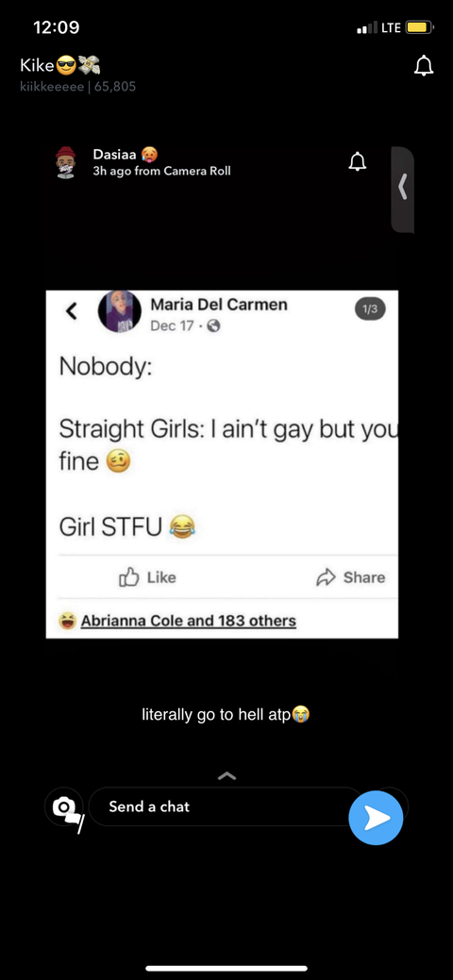Tap the 1/3 photo counter badge

(370, 308)
